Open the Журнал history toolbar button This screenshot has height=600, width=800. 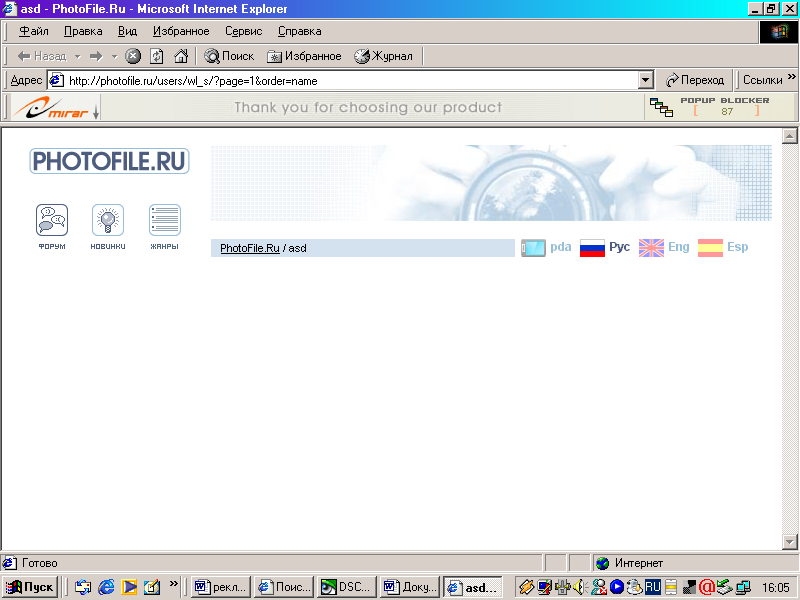383,56
